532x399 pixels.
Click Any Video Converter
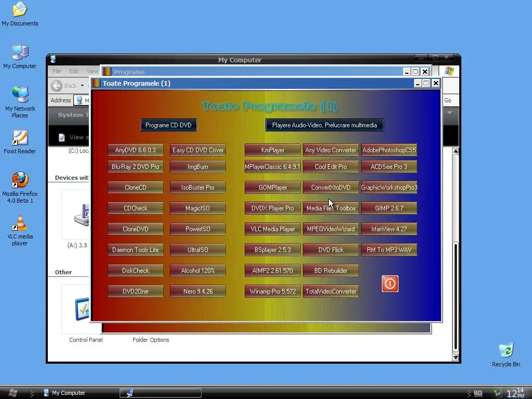(x=331, y=150)
